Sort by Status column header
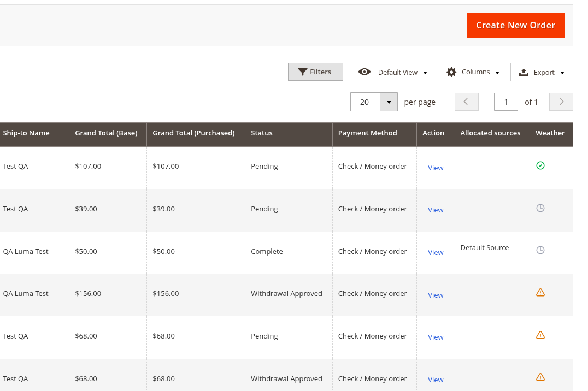The image size is (588, 391). tap(289, 133)
